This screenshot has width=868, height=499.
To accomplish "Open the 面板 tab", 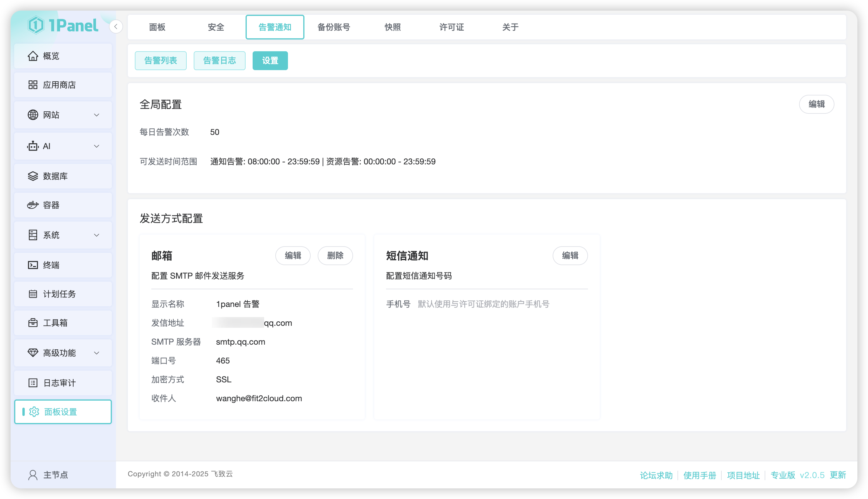I will (x=157, y=27).
